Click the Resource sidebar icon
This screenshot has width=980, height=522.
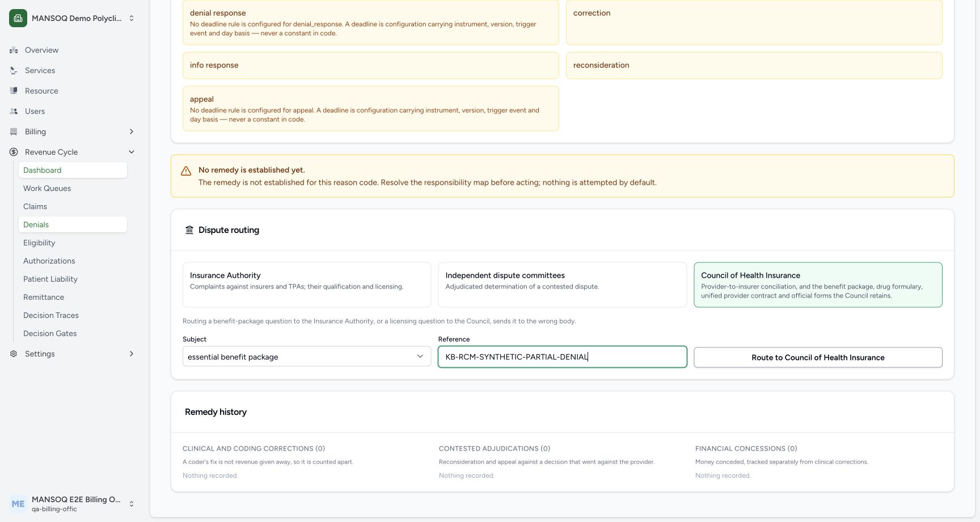click(x=14, y=91)
